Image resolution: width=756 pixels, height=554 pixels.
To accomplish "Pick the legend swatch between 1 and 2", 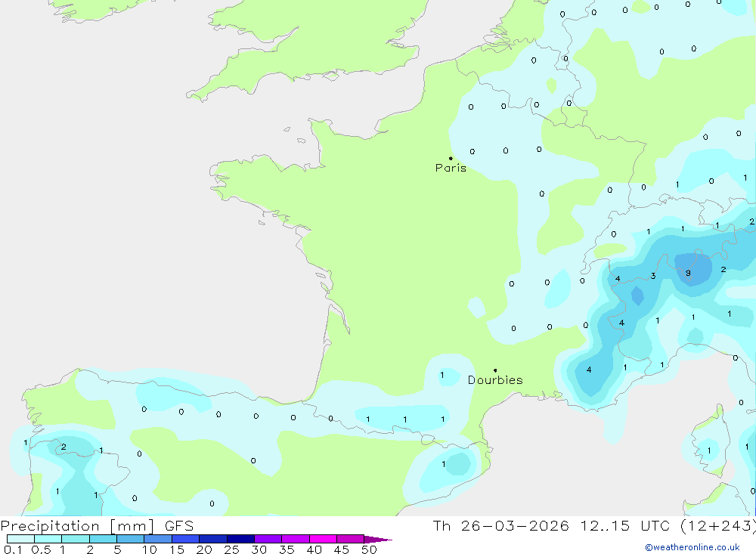I will tap(76, 539).
